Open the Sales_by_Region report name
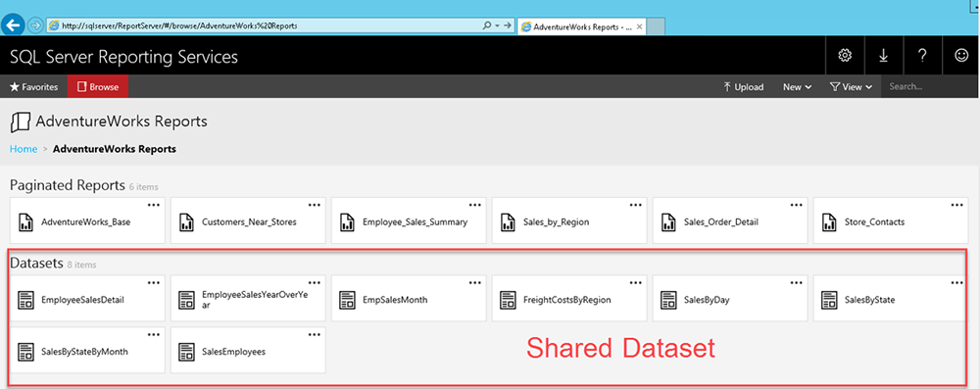Viewport: 980px width, 389px height. tap(558, 222)
